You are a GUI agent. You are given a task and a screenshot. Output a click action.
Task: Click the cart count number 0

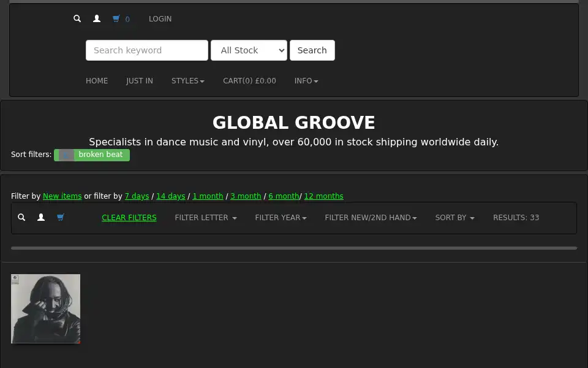[127, 19]
